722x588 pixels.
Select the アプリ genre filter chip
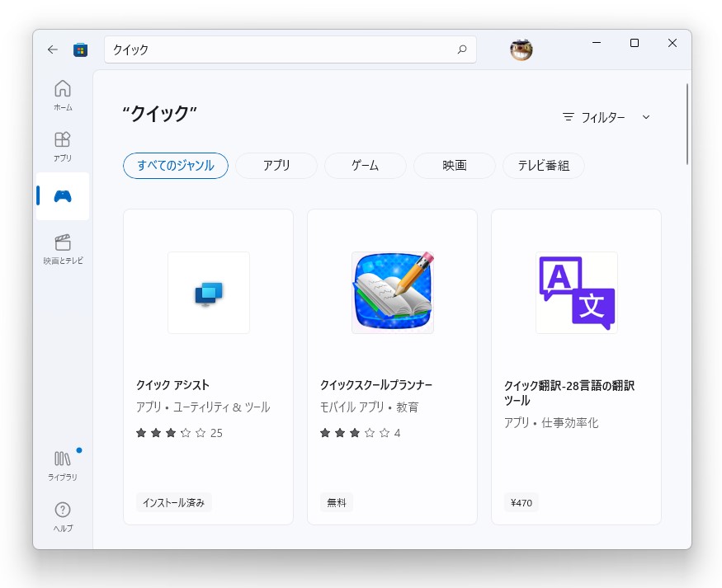pyautogui.click(x=276, y=166)
